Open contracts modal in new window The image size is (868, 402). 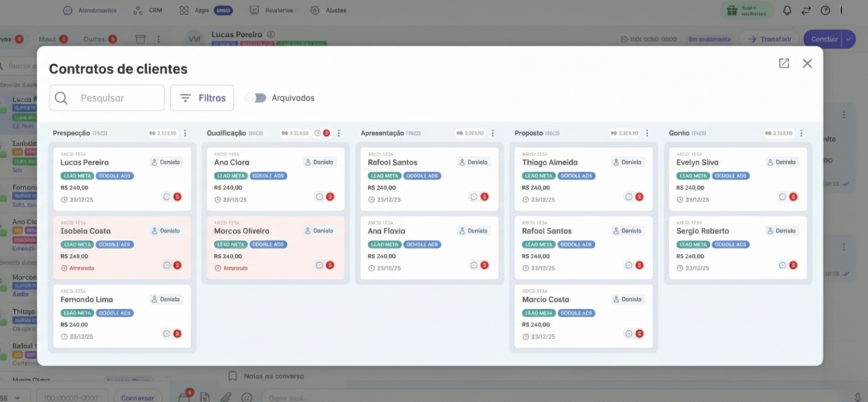[784, 64]
